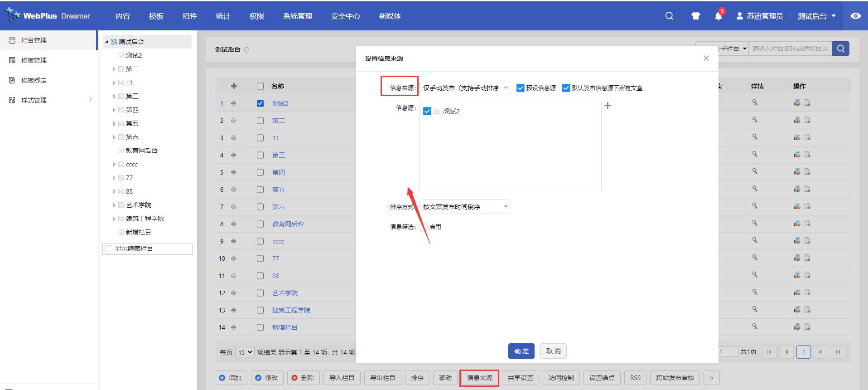
Task: Open the 排序方式 sort order dropdown
Action: 464,207
